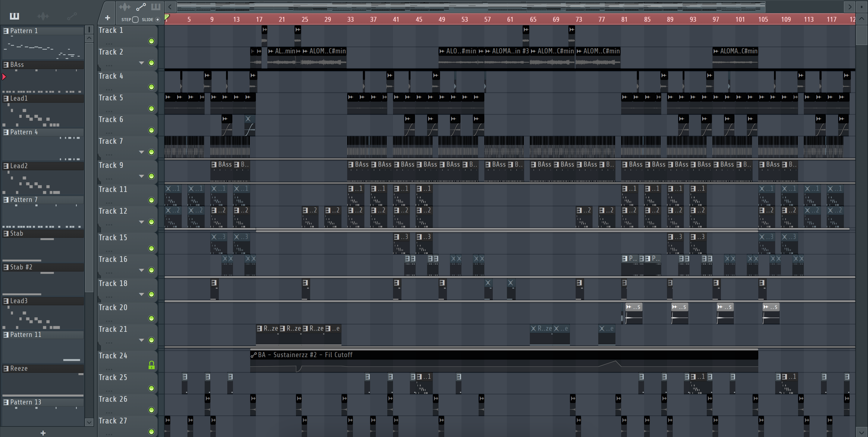This screenshot has width=868, height=437.
Task: Click the red play marker in pattern picker
Action: click(x=4, y=77)
